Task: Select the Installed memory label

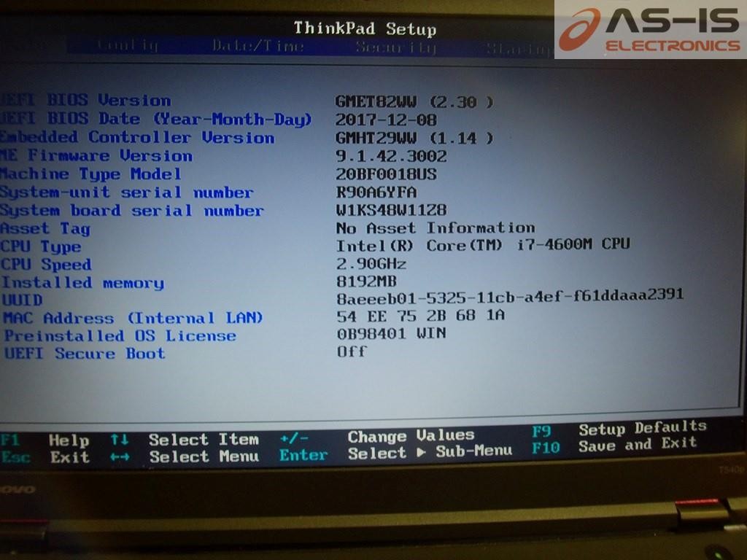Action: point(83,282)
